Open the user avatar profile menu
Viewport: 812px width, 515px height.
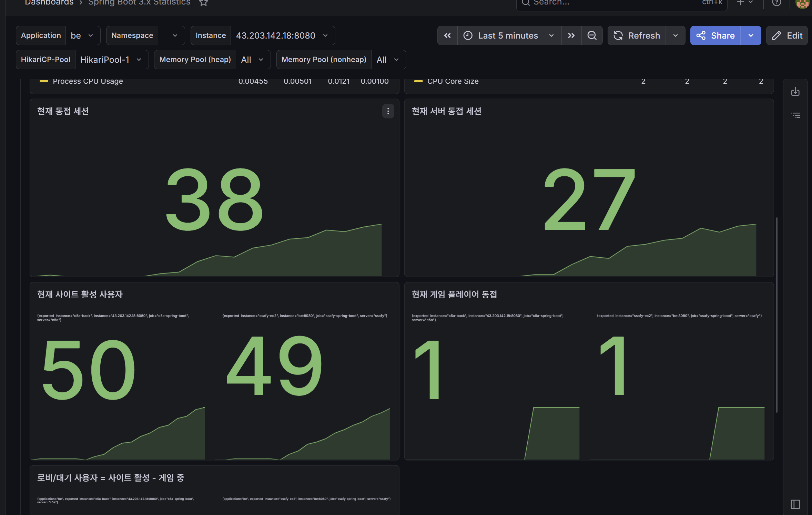pos(802,3)
